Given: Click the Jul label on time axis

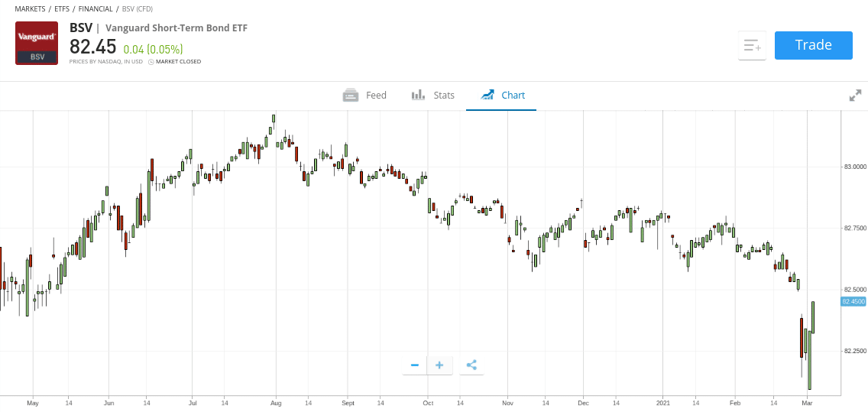Looking at the screenshot, I should [x=192, y=404].
